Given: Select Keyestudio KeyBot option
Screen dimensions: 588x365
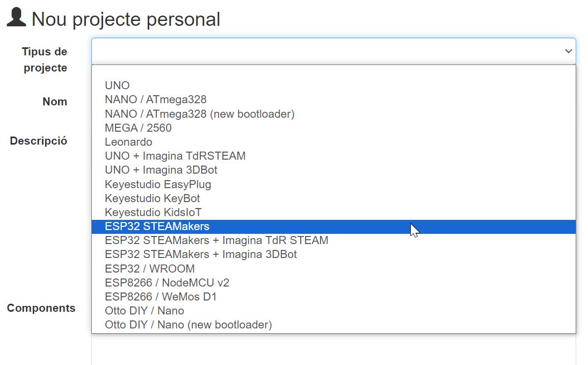Looking at the screenshot, I should click(153, 198).
